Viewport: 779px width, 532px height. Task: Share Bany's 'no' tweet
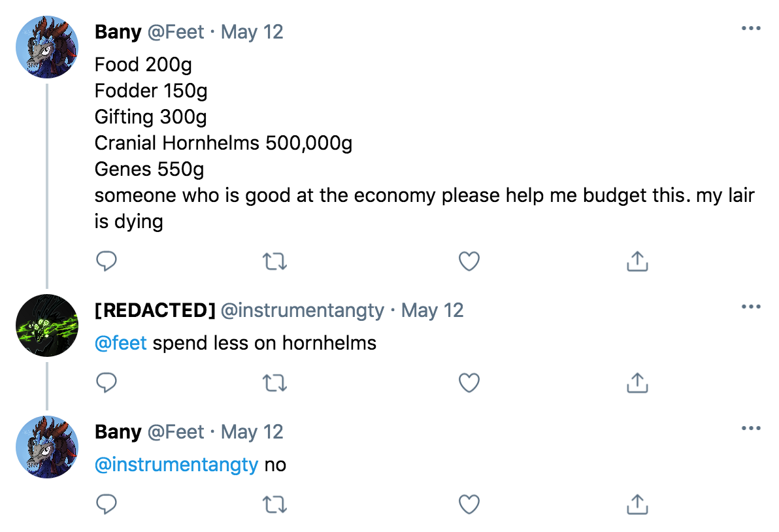[637, 505]
